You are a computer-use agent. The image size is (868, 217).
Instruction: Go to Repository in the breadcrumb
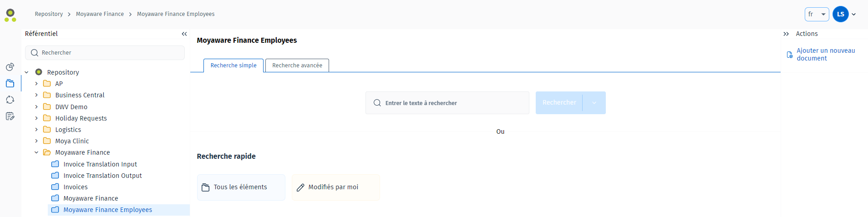point(49,14)
